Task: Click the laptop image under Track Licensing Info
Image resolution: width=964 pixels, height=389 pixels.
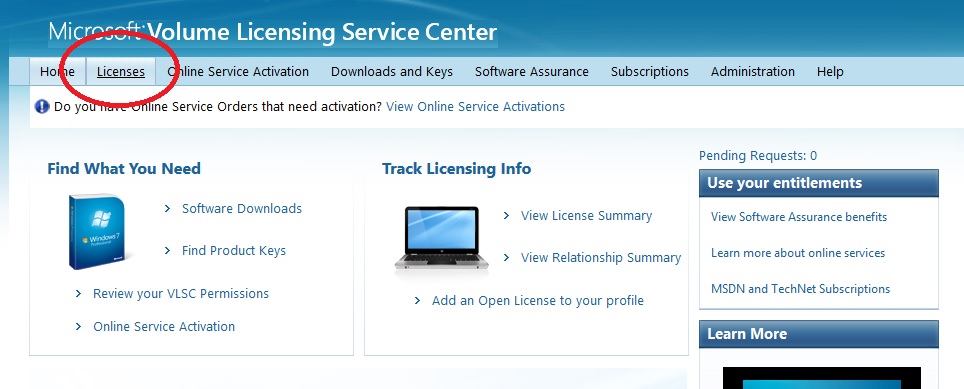Action: pyautogui.click(x=441, y=239)
